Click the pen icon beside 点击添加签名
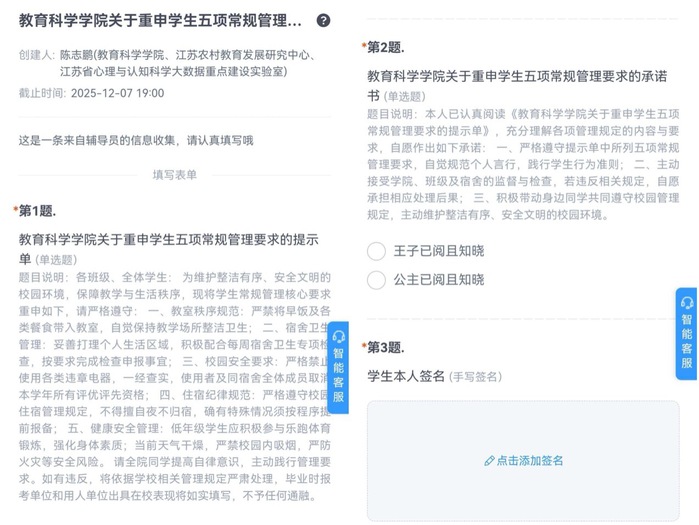This screenshot has height=525, width=699. (x=489, y=461)
